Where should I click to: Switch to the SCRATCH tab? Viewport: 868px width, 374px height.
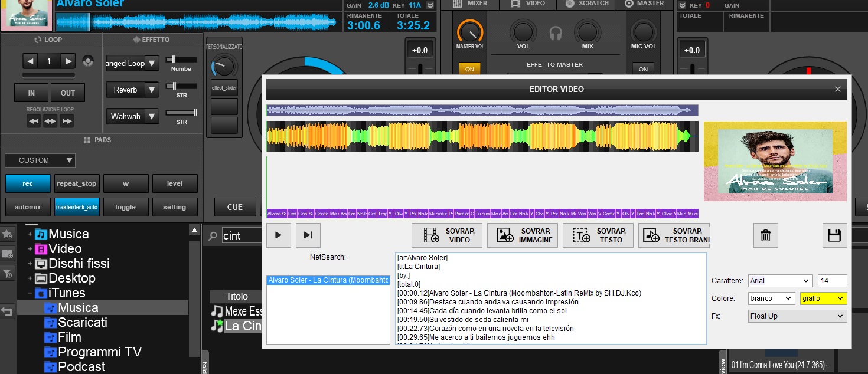587,4
